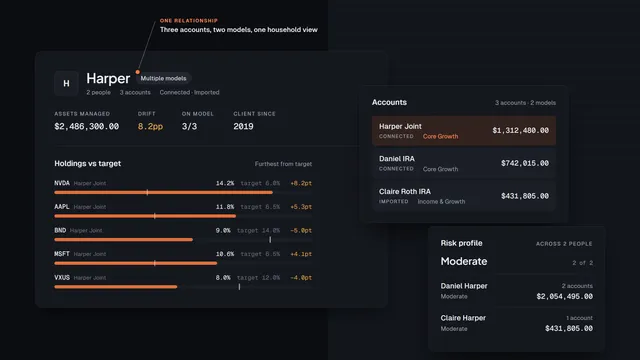Click the Multiple models badge
The width and height of the screenshot is (640, 360).
163,78
